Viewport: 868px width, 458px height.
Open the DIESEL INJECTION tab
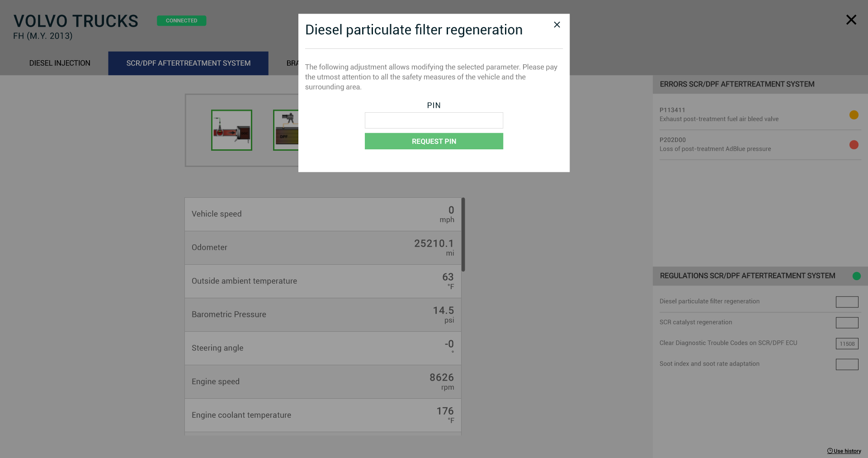point(60,63)
